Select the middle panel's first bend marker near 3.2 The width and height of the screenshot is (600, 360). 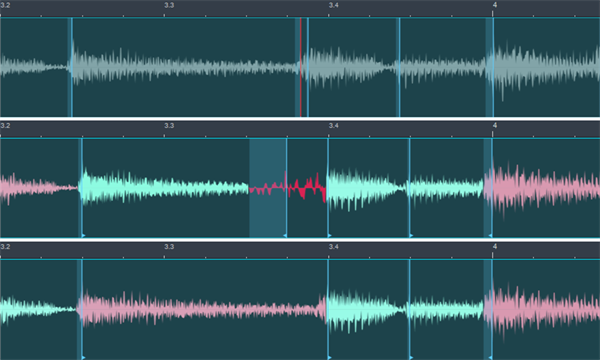click(x=82, y=188)
